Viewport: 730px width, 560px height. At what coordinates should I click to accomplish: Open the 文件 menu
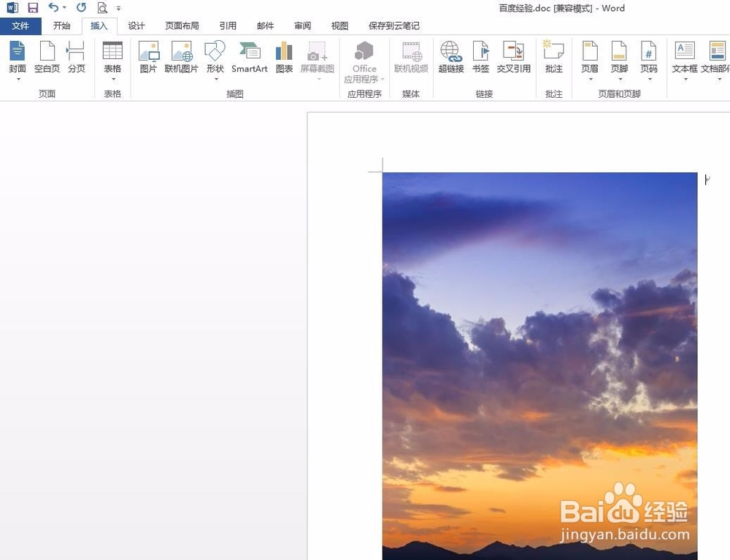click(x=20, y=26)
